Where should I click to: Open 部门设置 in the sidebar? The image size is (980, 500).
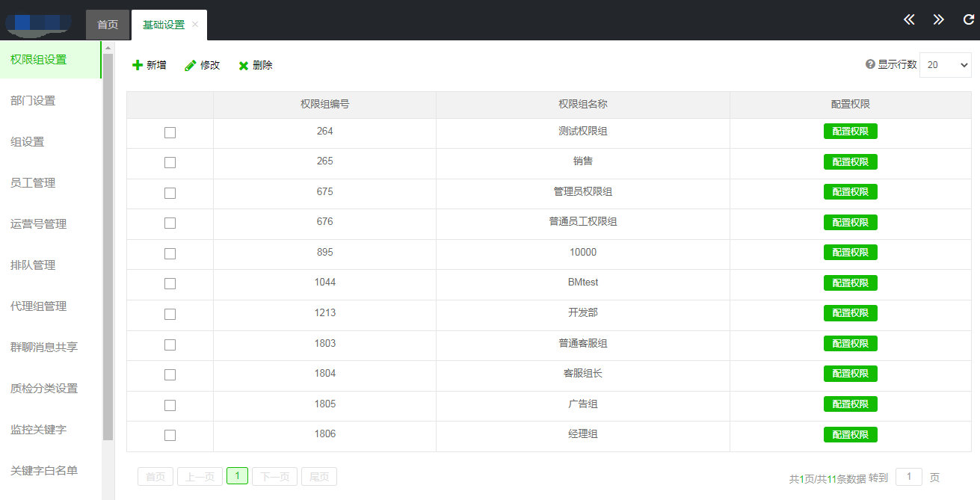pyautogui.click(x=33, y=101)
